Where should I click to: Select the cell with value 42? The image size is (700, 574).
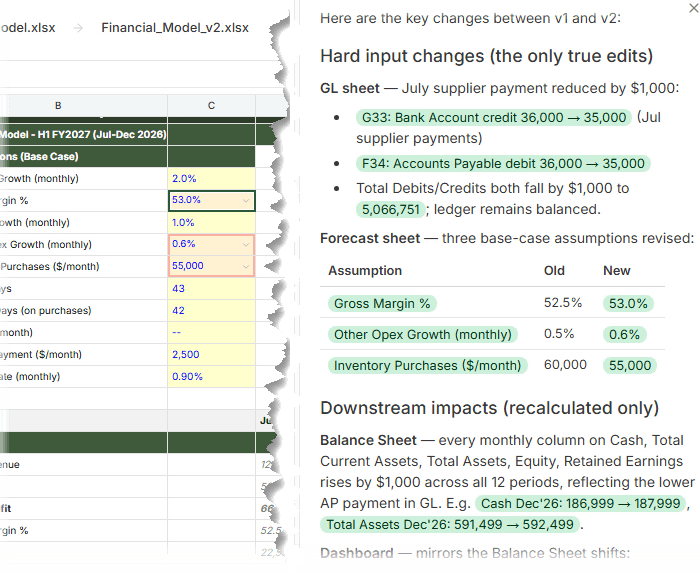212,310
